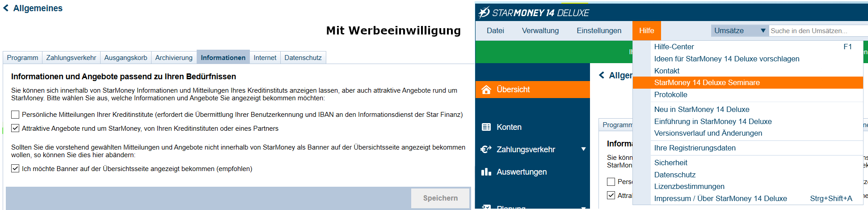The width and height of the screenshot is (868, 210).
Task: Click the back chevron beside Allger in StarMoney window
Action: (602, 75)
